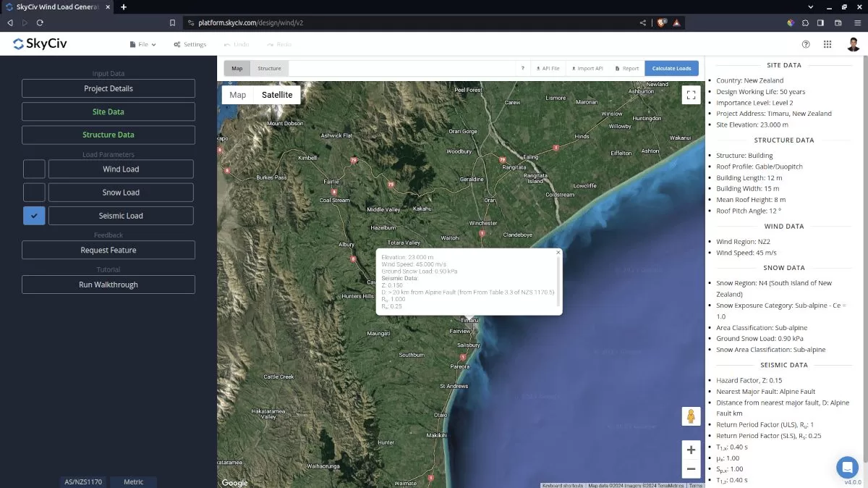Open the File dropdown menu

click(142, 44)
